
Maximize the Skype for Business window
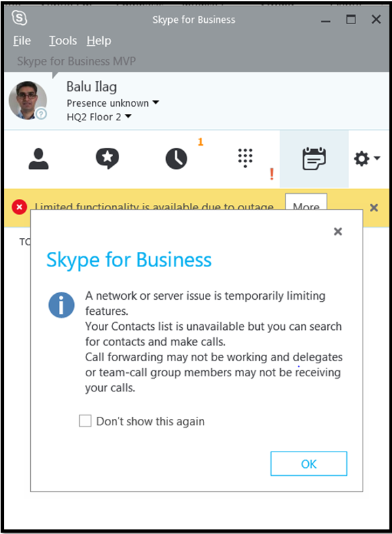pyautogui.click(x=351, y=20)
